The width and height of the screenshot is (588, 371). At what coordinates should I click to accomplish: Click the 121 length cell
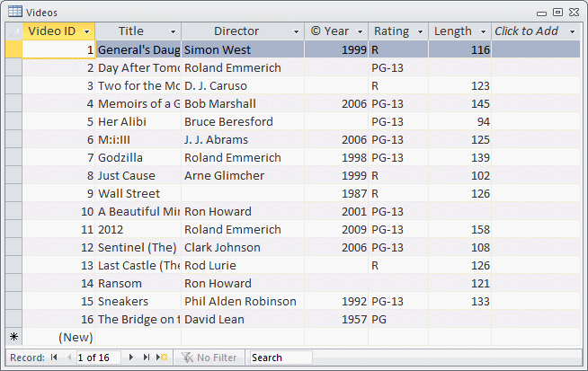pos(459,283)
